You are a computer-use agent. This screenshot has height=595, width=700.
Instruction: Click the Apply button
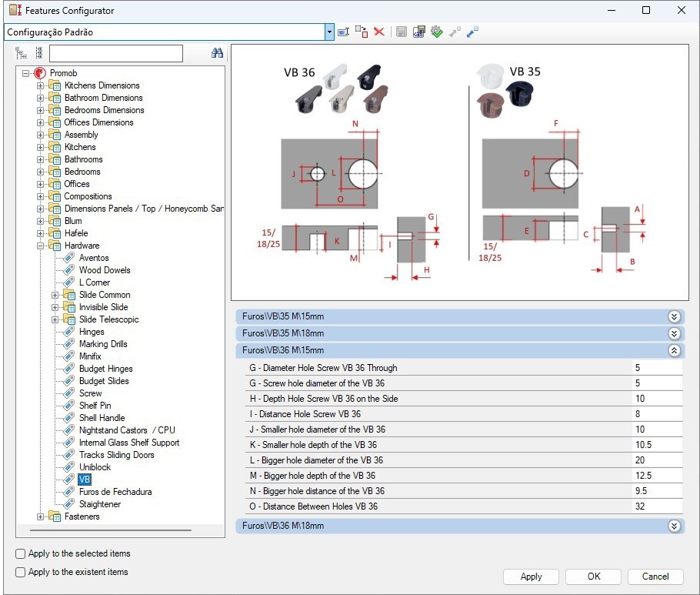(x=531, y=577)
